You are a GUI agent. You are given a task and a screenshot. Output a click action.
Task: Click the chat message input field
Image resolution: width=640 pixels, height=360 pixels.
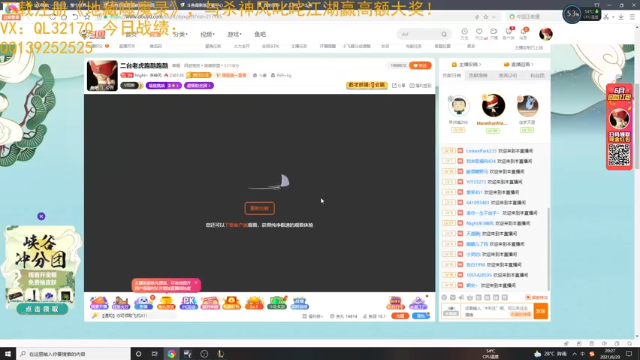(x=498, y=311)
